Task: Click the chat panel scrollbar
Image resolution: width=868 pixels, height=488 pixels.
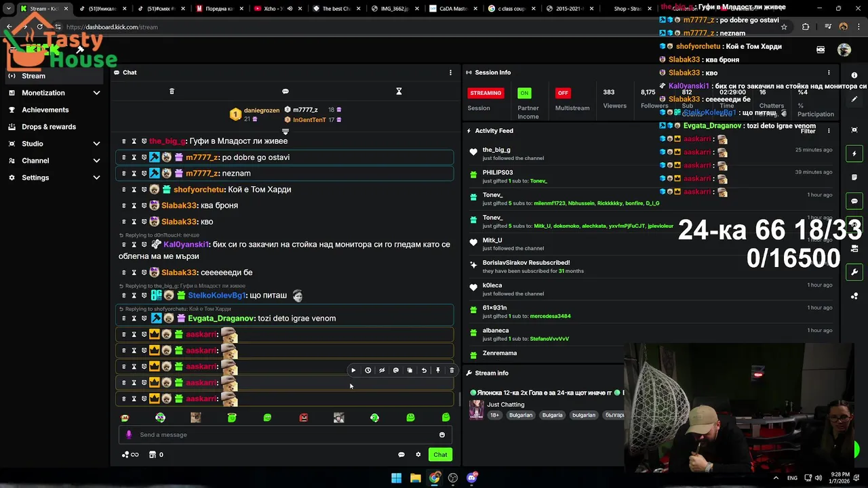Action: click(x=459, y=399)
